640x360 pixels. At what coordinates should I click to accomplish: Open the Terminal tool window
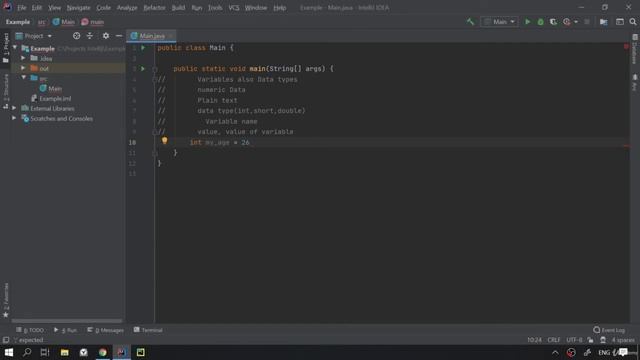tap(148, 330)
